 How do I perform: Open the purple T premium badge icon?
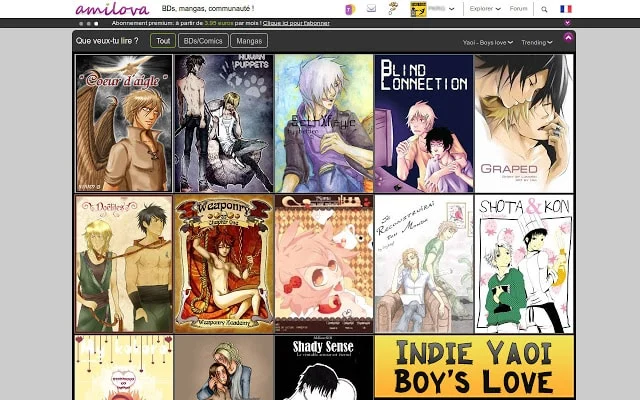click(350, 9)
